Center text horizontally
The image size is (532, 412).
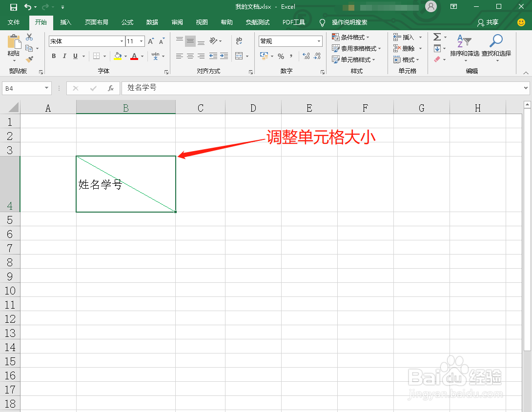click(x=190, y=56)
